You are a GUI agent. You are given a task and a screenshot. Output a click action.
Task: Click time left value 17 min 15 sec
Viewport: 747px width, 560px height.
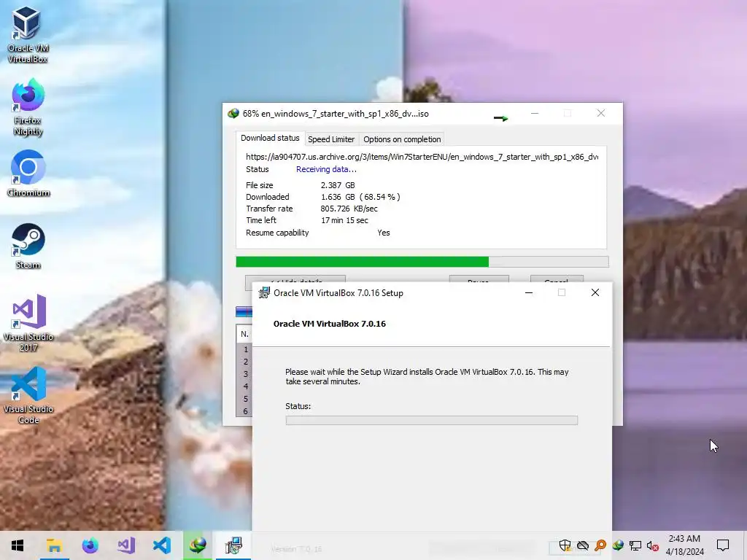click(344, 220)
